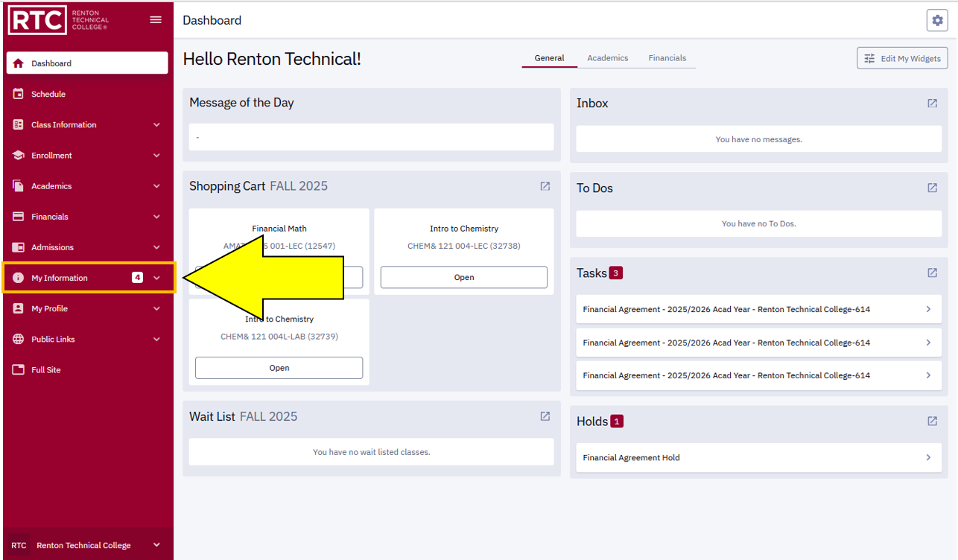
Task: Open Holds widget pop-out icon
Action: click(932, 421)
